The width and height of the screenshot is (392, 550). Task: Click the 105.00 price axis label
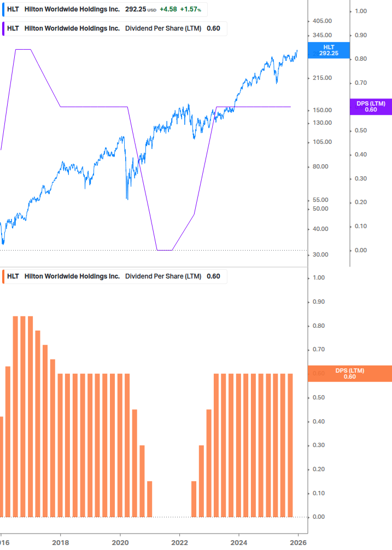pos(322,142)
